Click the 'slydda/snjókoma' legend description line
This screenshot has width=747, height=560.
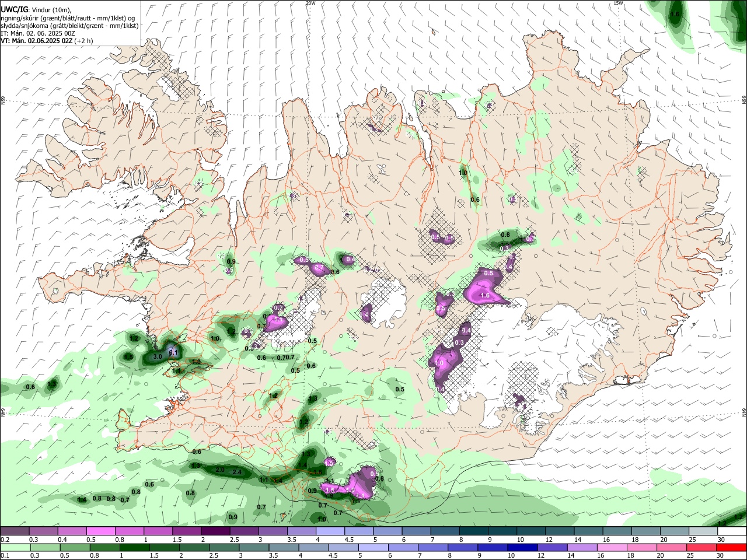[x=69, y=26]
